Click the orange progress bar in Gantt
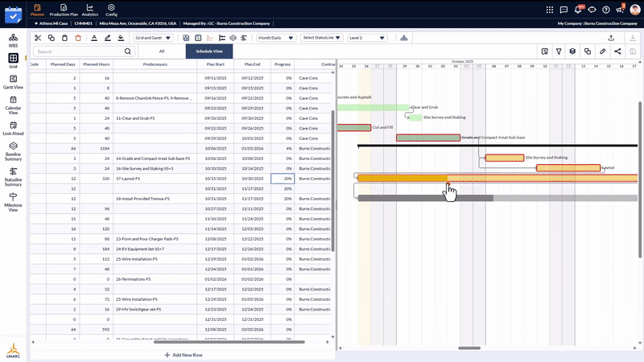The height and width of the screenshot is (362, 644). pos(402,179)
